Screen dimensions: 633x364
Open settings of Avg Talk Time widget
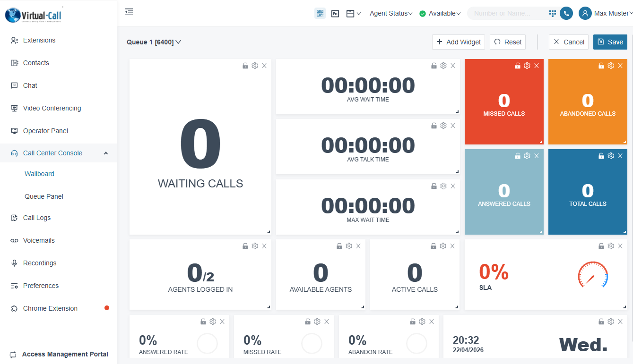click(443, 126)
